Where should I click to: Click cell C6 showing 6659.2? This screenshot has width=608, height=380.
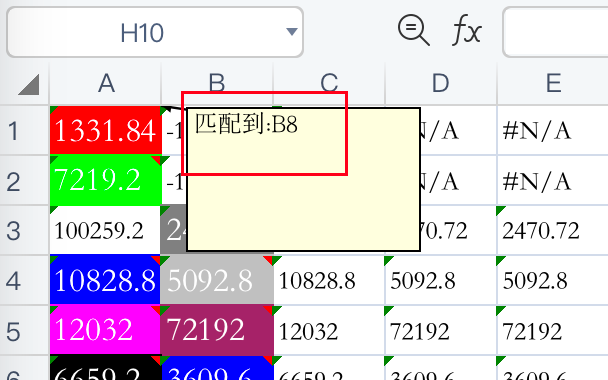point(329,368)
